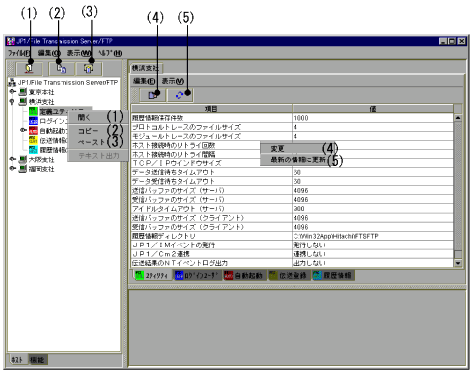Switch to the 伝送登録 bottom tab

click(289, 275)
